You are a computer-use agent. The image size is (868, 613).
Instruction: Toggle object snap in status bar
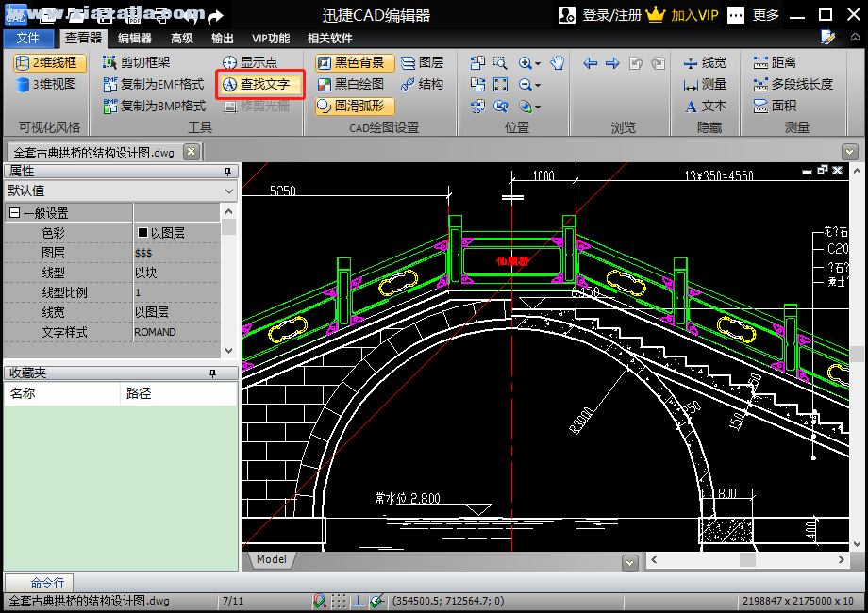tap(319, 601)
